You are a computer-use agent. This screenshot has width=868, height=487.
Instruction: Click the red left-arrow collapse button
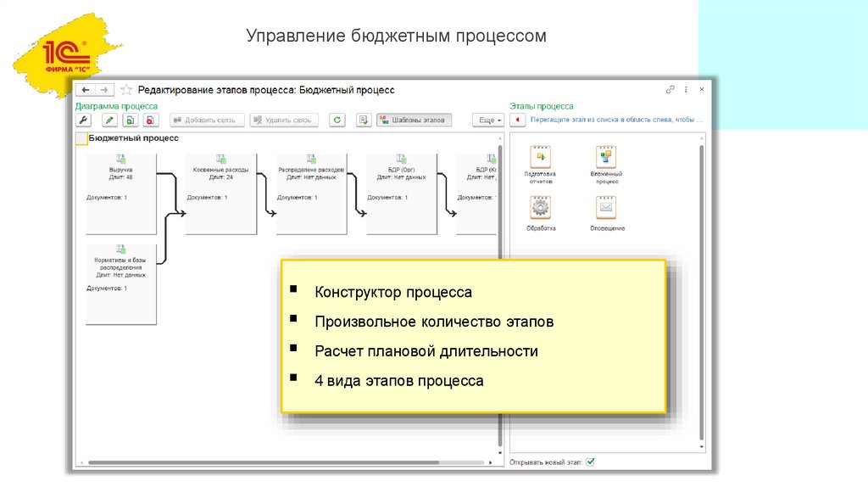pos(517,120)
